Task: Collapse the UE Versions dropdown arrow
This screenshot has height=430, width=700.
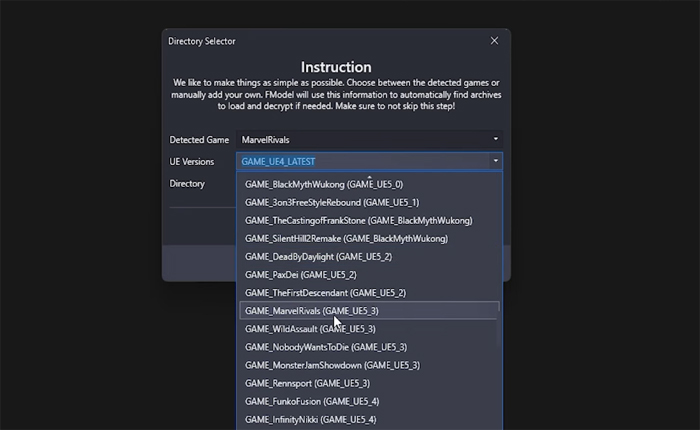Action: point(495,161)
